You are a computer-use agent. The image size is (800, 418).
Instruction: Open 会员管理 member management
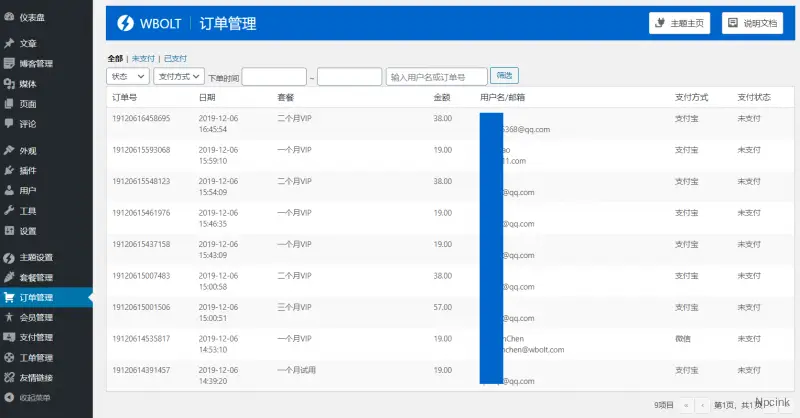tap(36, 317)
